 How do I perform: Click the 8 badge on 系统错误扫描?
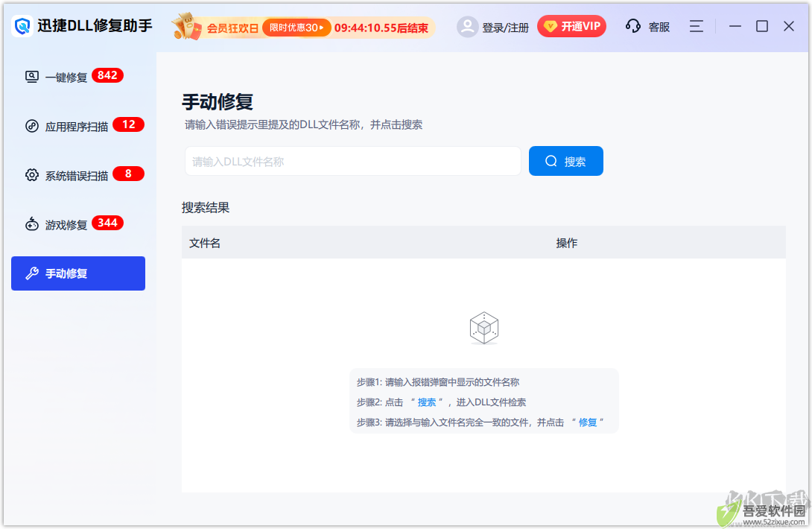[128, 174]
